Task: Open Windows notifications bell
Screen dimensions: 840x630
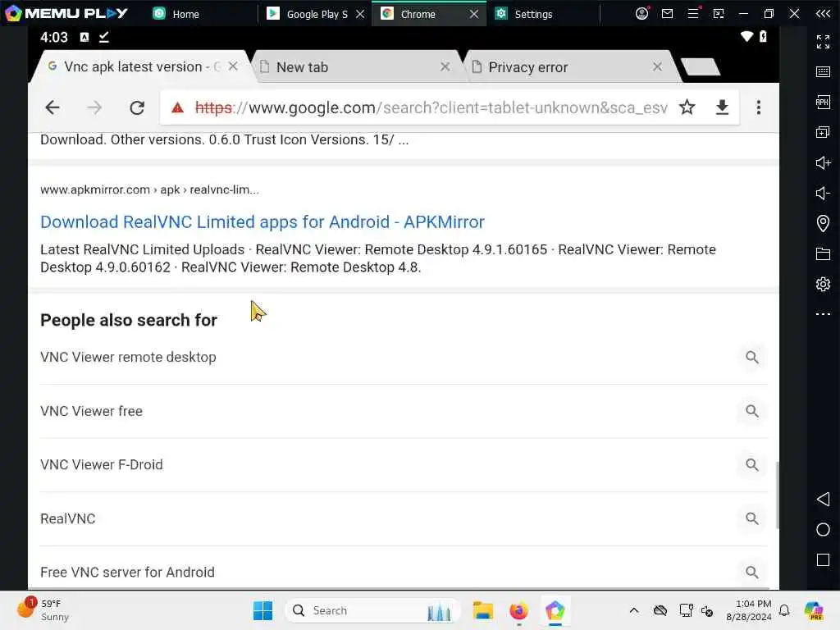Action: coord(784,610)
